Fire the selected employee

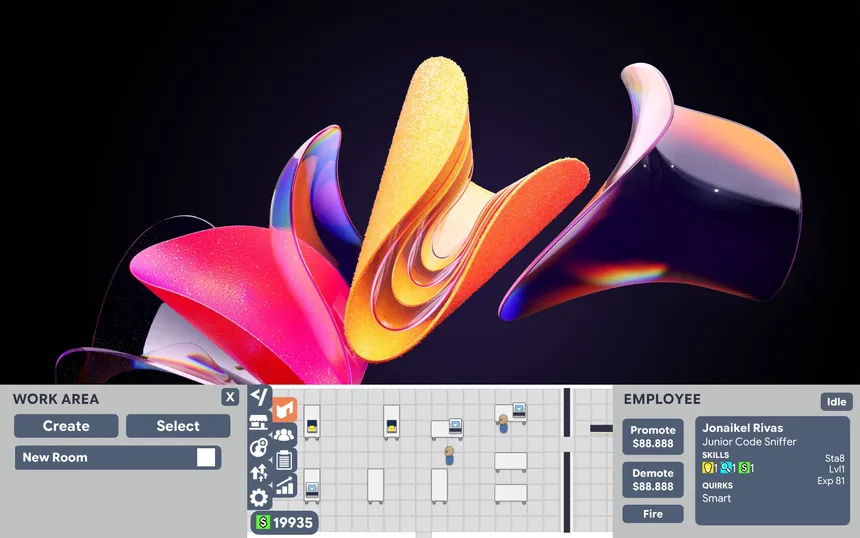(x=653, y=514)
